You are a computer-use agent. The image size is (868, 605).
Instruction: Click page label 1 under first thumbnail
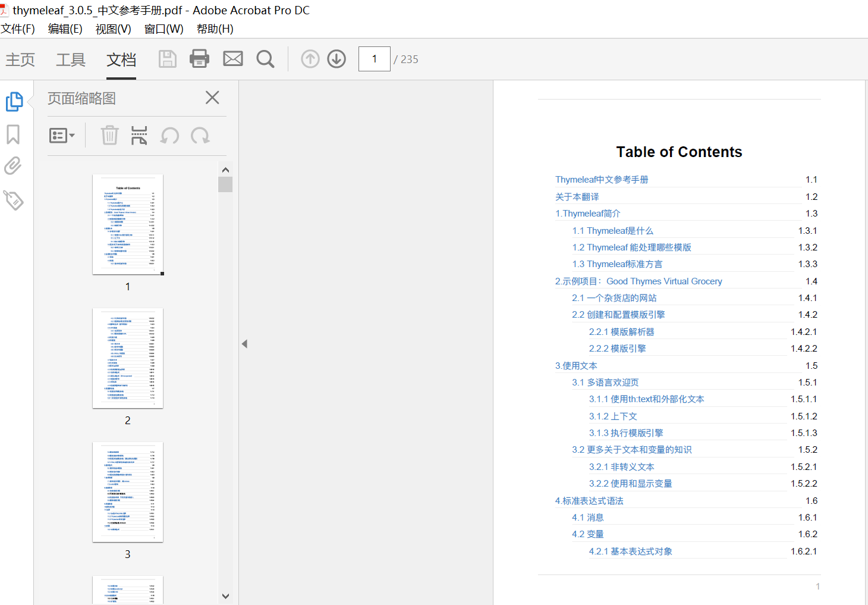128,287
